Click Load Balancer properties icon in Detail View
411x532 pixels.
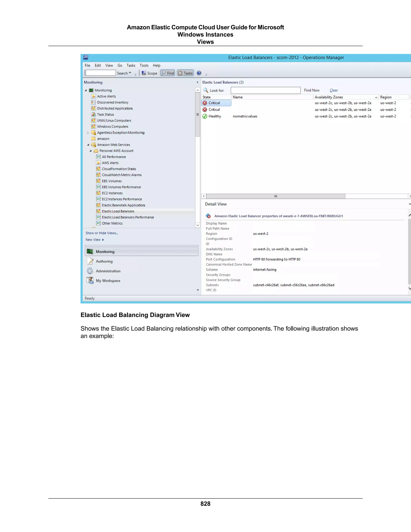point(209,216)
